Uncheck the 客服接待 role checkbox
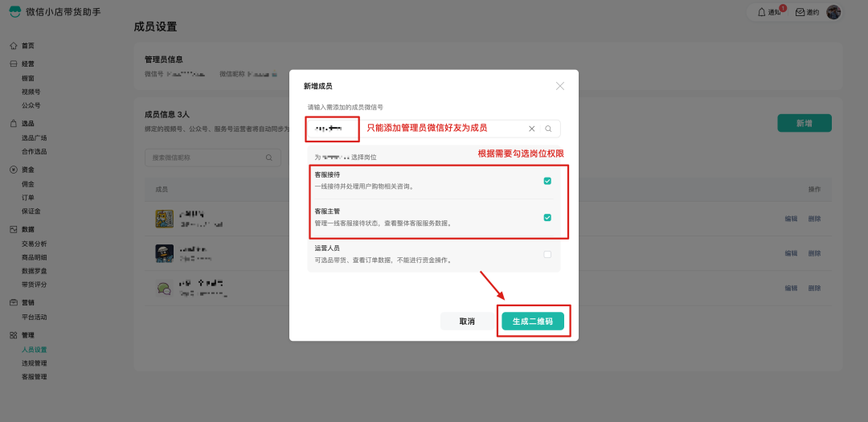868x422 pixels. click(x=547, y=181)
